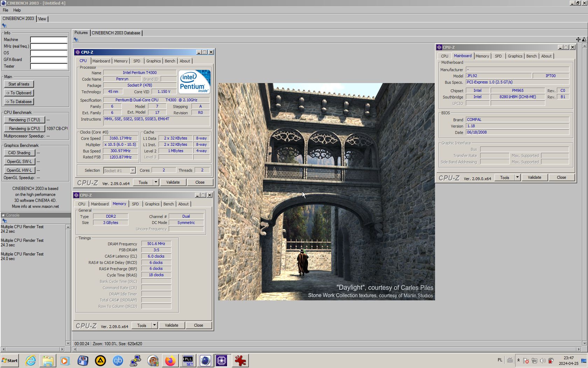Viewport: 588px width, 368px height.
Task: Select the Pictures tab
Action: point(81,33)
